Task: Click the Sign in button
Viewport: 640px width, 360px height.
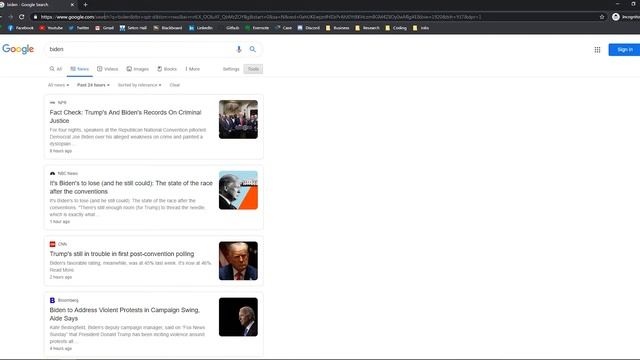Action: (x=624, y=50)
